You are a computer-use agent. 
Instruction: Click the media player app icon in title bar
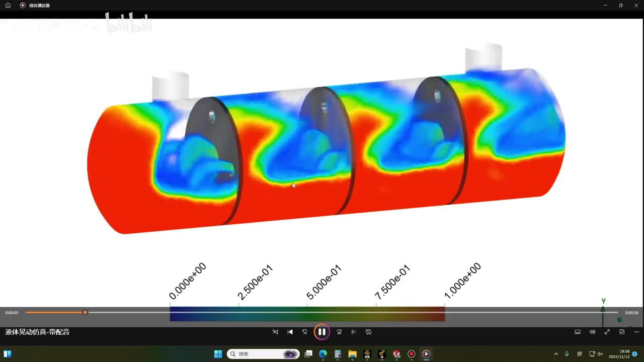[23, 6]
